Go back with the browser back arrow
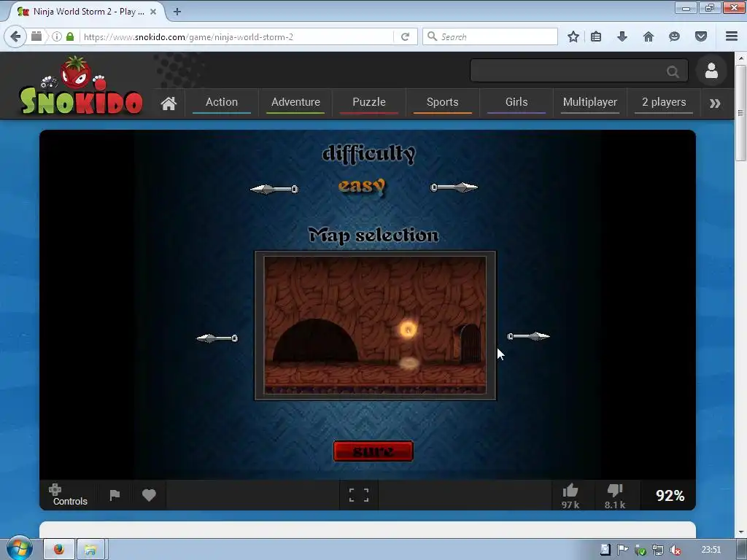The image size is (747, 560). tap(16, 36)
